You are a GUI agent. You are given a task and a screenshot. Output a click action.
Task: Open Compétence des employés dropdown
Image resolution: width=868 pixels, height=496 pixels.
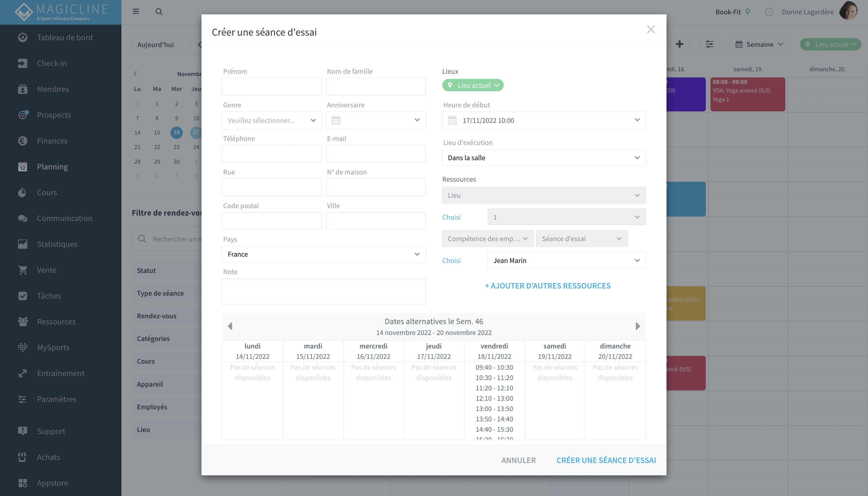(x=487, y=239)
